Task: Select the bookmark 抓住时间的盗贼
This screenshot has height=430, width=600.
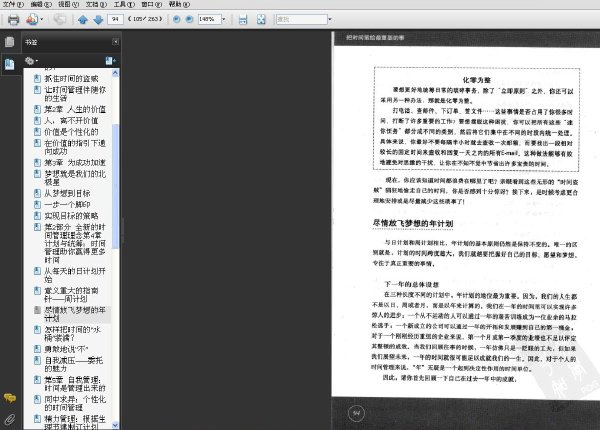Action: click(71, 79)
